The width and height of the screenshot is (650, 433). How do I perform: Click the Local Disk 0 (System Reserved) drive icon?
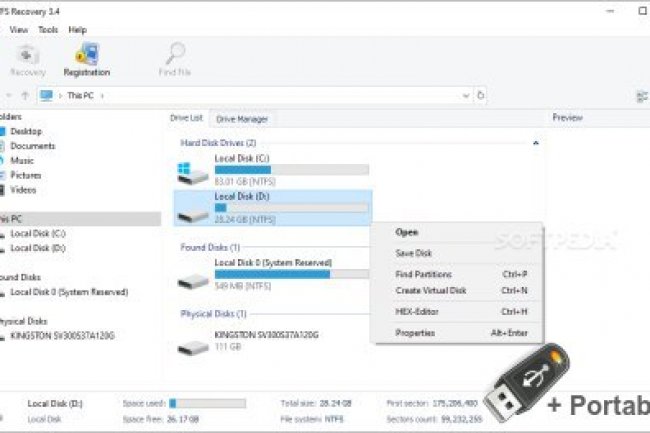click(x=193, y=279)
